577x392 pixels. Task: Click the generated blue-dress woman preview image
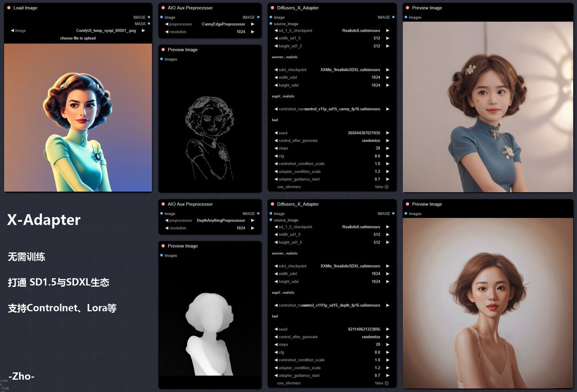click(488, 107)
